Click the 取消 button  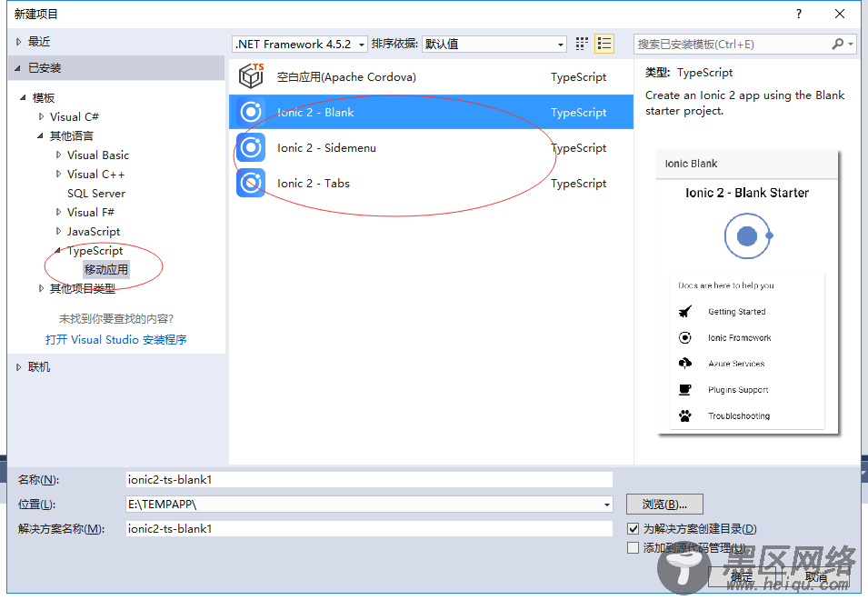point(816,576)
